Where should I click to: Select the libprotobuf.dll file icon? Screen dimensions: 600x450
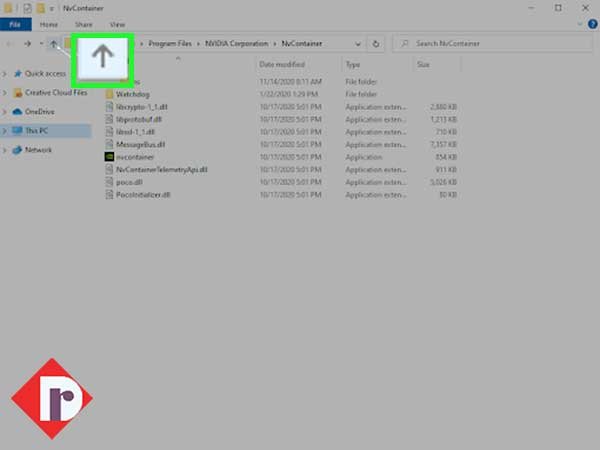pyautogui.click(x=109, y=119)
